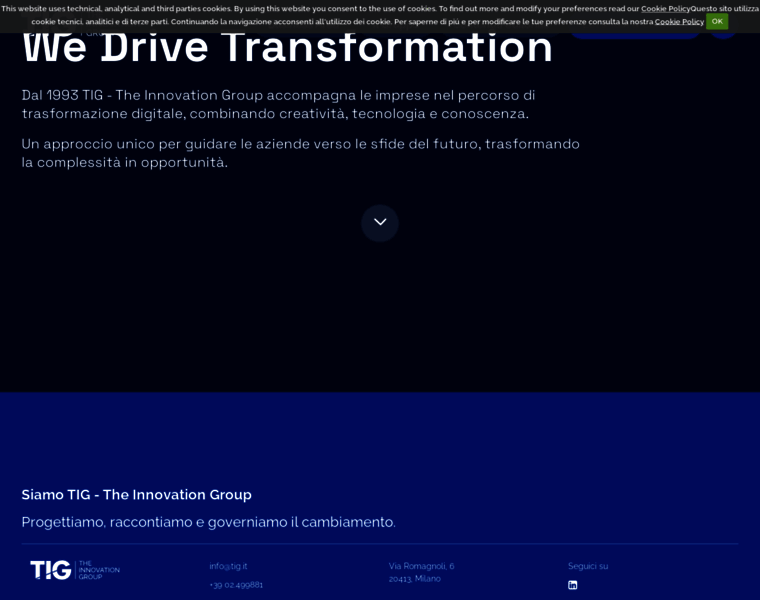Click the TIG Innovation Group footer logo
This screenshot has height=600, width=760.
click(75, 570)
